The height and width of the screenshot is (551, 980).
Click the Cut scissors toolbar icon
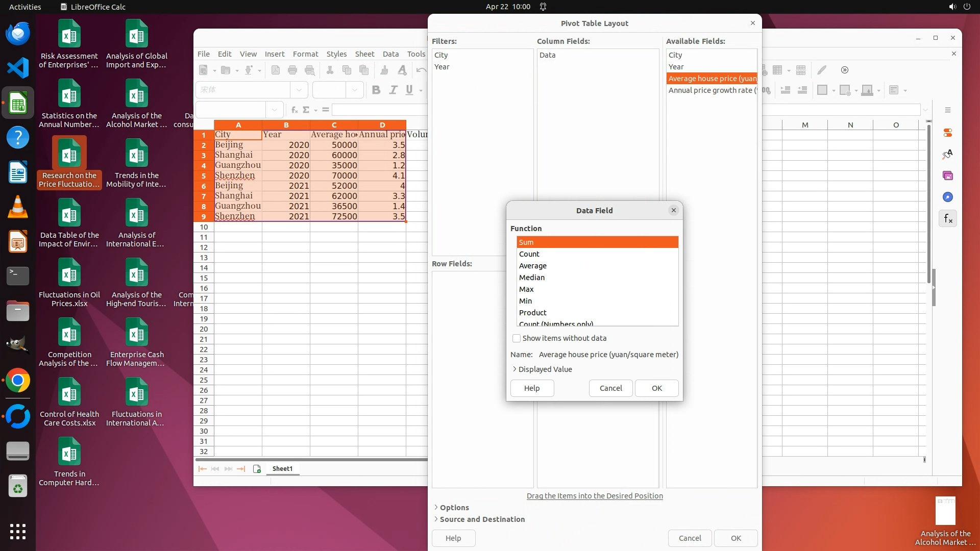tap(330, 70)
